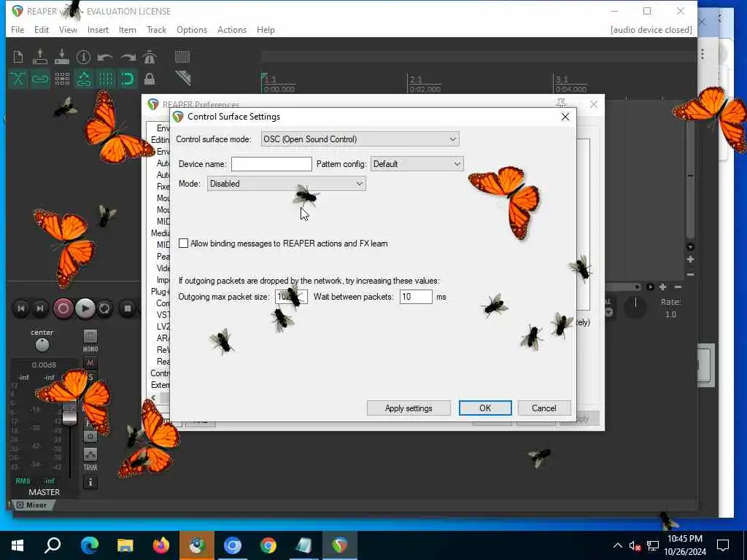The height and width of the screenshot is (560, 747).
Task: Click the audio device closed status text
Action: click(651, 29)
